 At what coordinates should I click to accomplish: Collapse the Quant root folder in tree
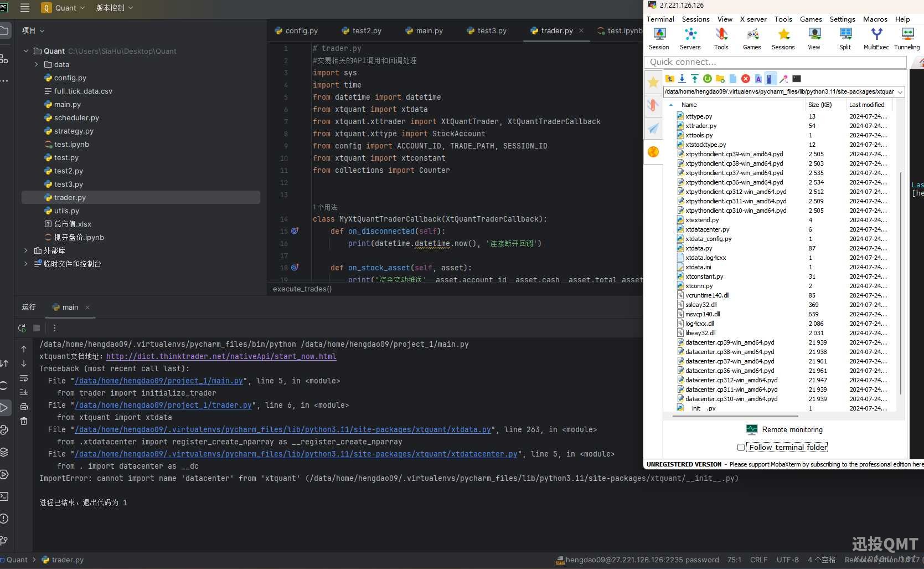tap(25, 51)
